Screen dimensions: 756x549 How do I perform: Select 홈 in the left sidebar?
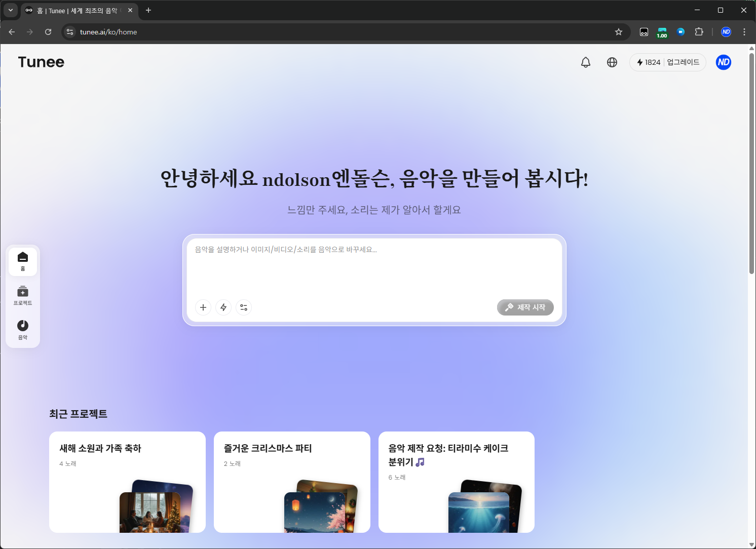[x=23, y=262]
